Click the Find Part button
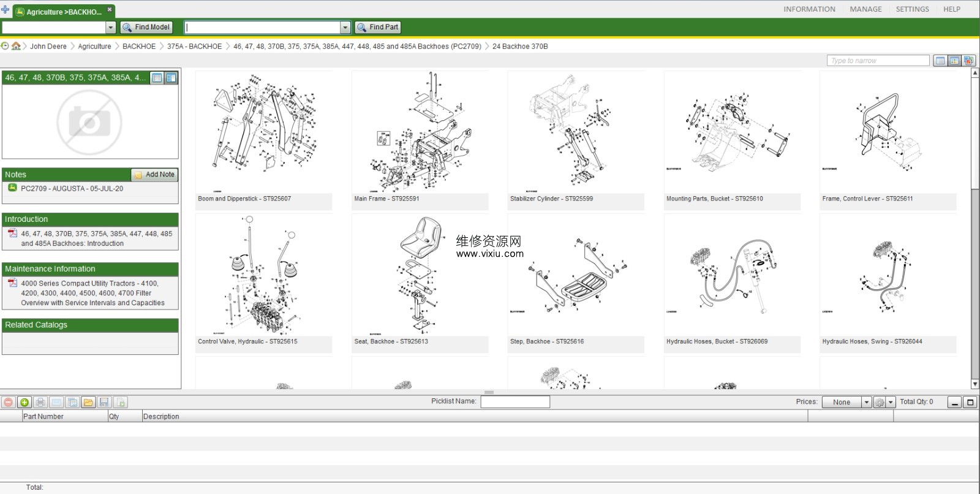The image size is (980, 494). (x=378, y=27)
